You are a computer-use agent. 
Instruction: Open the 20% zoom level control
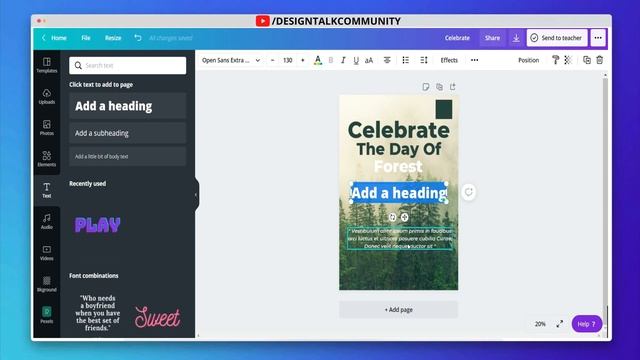540,324
